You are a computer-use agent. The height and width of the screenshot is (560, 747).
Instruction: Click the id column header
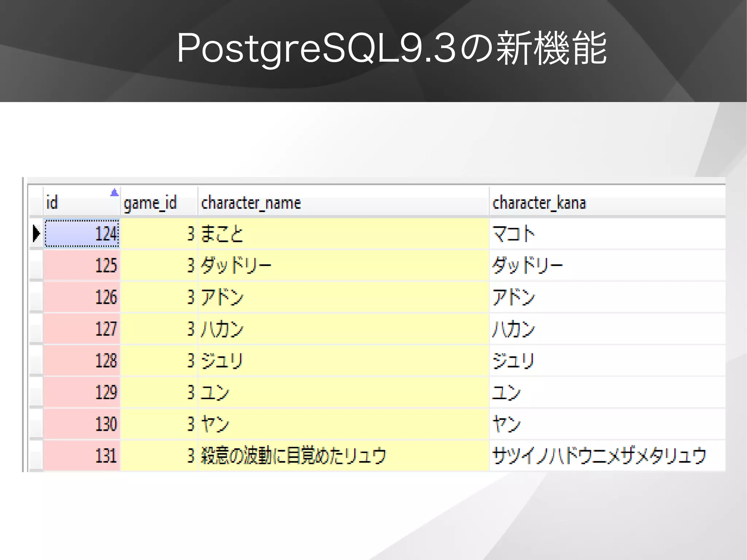coord(81,202)
